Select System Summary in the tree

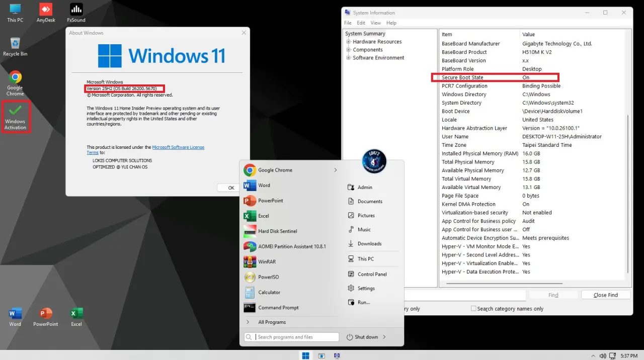point(365,34)
